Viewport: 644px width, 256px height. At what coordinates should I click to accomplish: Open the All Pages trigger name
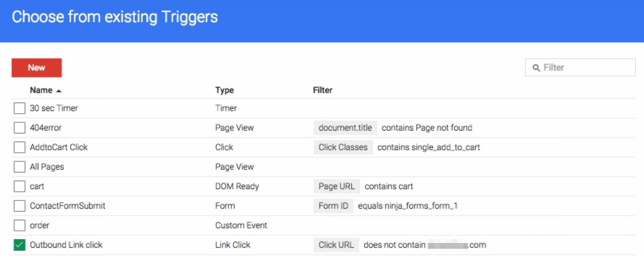[x=47, y=167]
